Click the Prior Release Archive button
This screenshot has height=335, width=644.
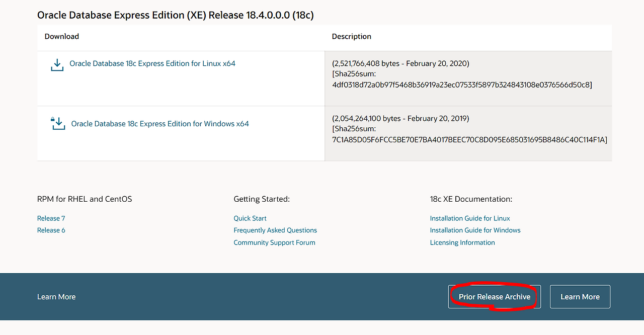[x=495, y=297]
